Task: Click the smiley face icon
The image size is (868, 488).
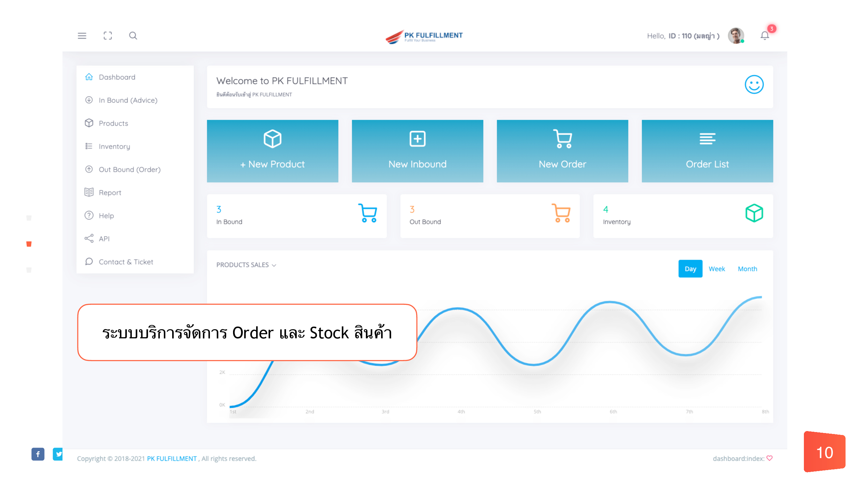Action: [754, 84]
